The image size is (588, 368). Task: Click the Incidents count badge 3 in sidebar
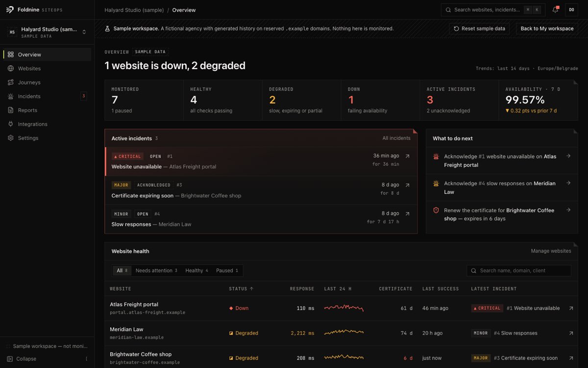tap(84, 96)
